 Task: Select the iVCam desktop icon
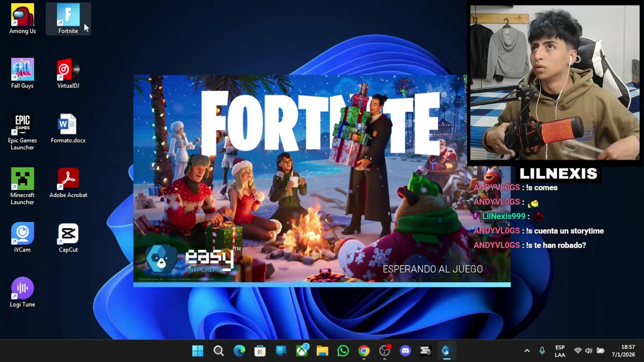coord(23,238)
